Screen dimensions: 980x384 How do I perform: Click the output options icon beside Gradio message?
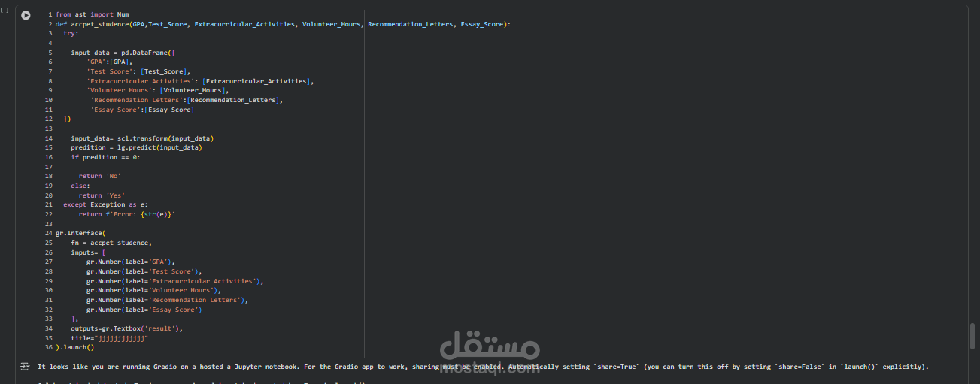24,367
